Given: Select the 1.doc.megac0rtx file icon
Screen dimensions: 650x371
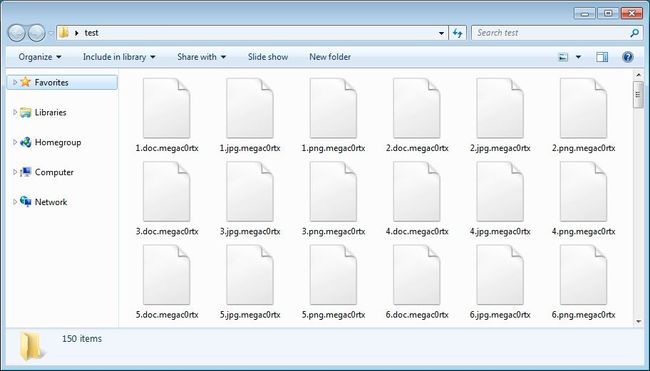Looking at the screenshot, I should click(x=167, y=108).
